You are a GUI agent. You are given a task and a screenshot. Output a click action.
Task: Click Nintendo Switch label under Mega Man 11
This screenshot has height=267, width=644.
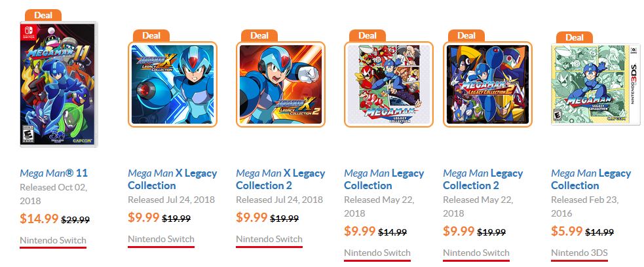click(x=53, y=240)
